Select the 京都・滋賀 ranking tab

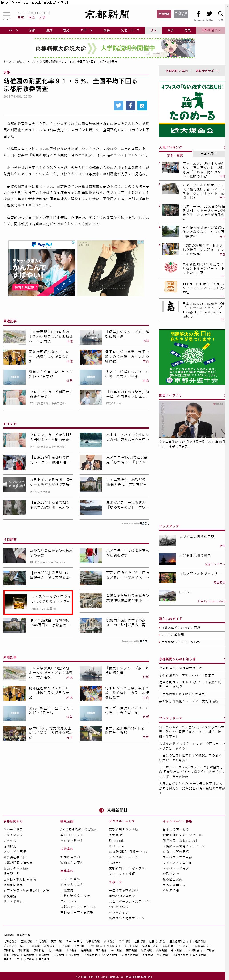(175, 155)
